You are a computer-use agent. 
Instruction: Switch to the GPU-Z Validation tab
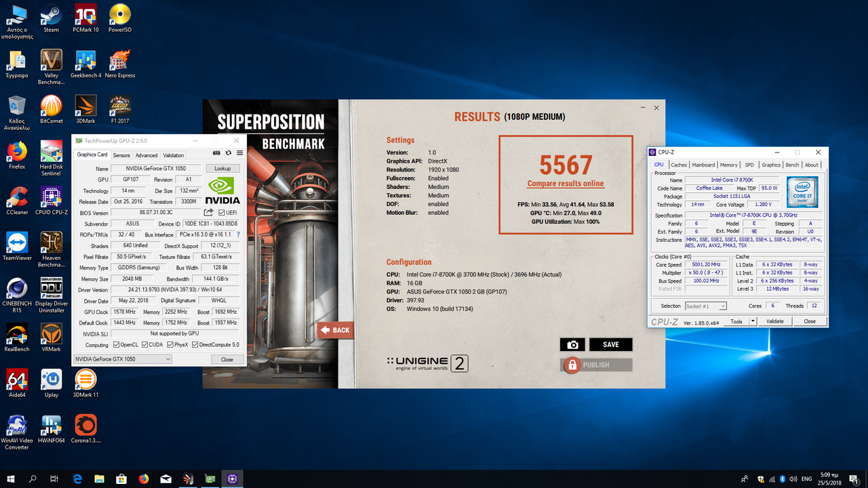click(x=174, y=155)
